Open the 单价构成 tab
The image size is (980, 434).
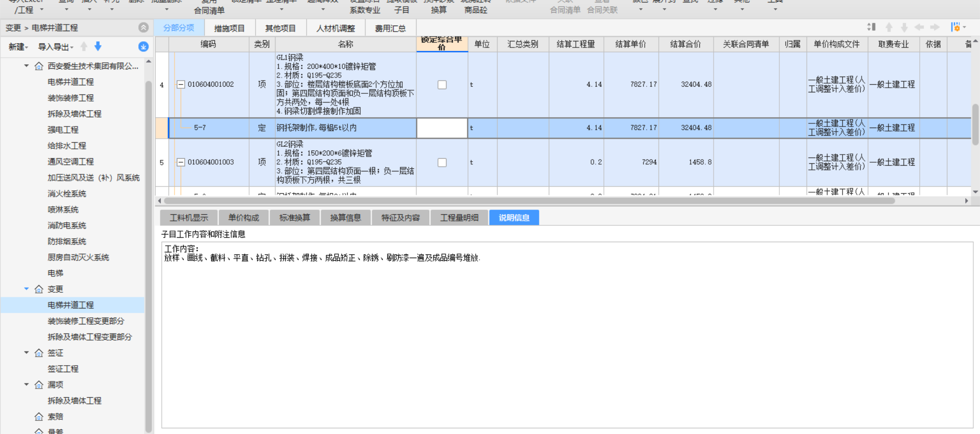click(x=243, y=218)
